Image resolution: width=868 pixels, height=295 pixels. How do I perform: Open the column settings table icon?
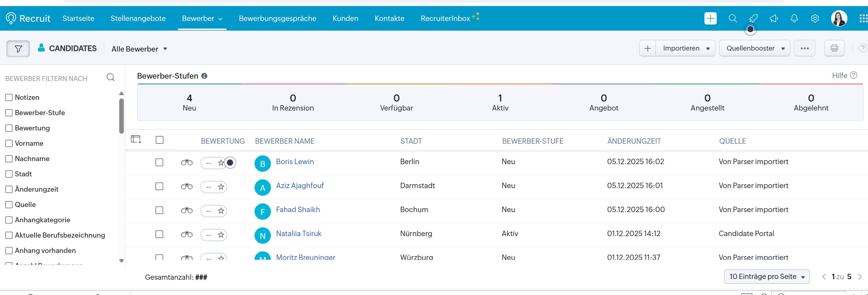[x=136, y=139]
